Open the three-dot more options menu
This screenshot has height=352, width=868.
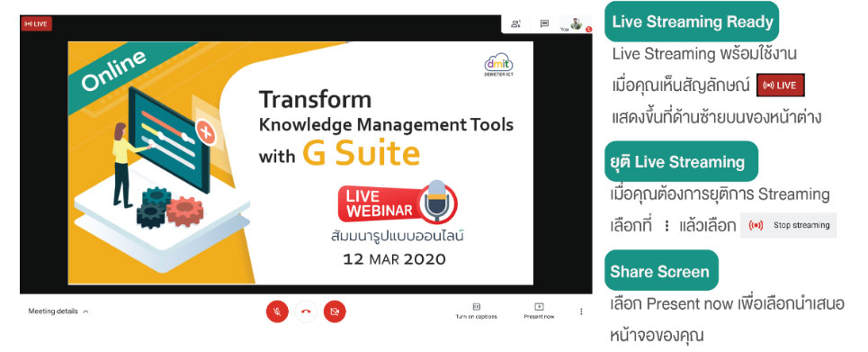581,311
